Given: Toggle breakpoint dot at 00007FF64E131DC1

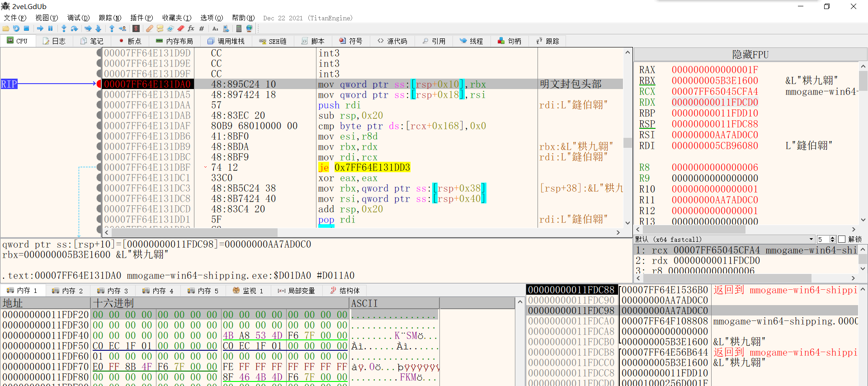Looking at the screenshot, I should point(99,178).
